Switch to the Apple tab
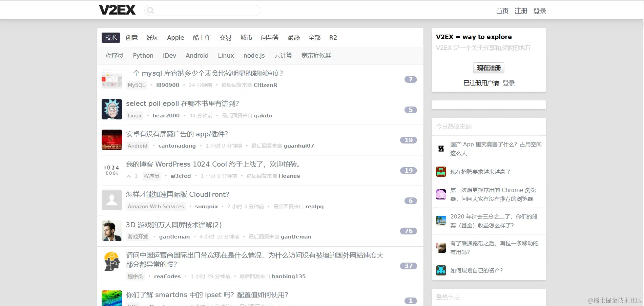Image resolution: width=644 pixels, height=306 pixels. pos(175,38)
